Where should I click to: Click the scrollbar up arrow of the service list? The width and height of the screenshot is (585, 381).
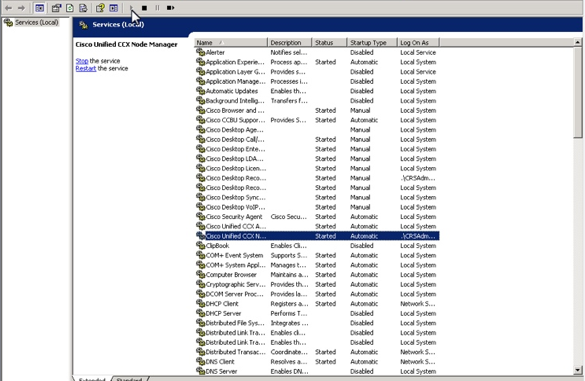click(578, 42)
